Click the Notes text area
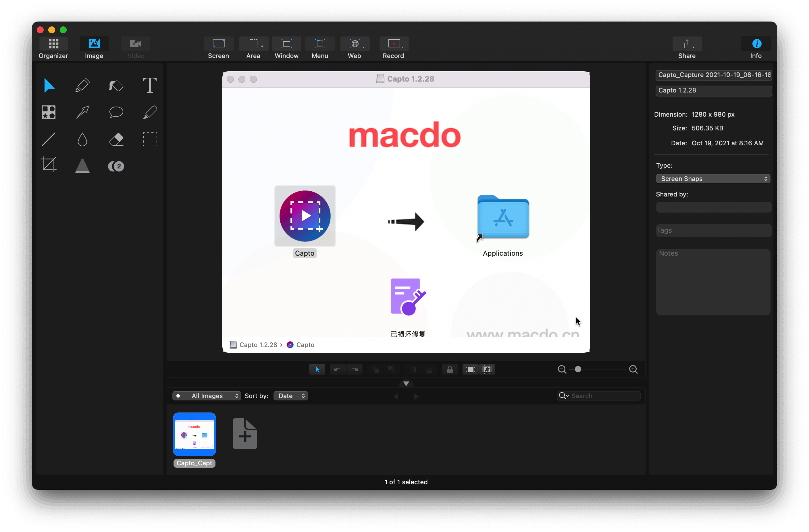Viewport: 809px width, 532px height. tap(713, 282)
